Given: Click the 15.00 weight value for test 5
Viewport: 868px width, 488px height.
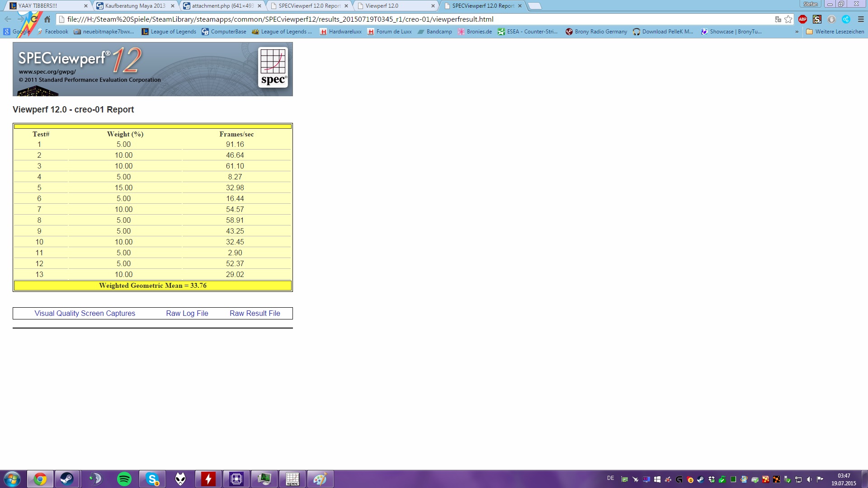Looking at the screenshot, I should 123,188.
